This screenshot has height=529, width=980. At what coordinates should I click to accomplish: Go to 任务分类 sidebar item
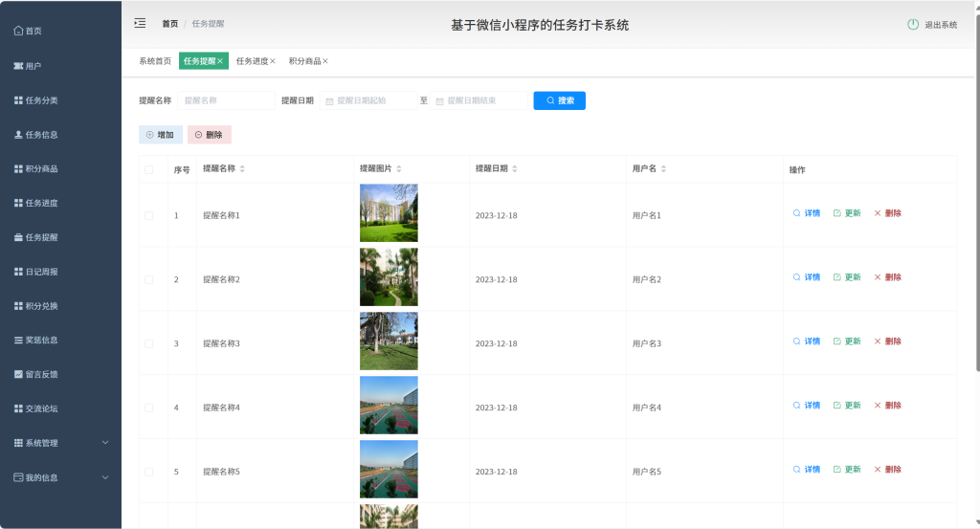(35, 99)
